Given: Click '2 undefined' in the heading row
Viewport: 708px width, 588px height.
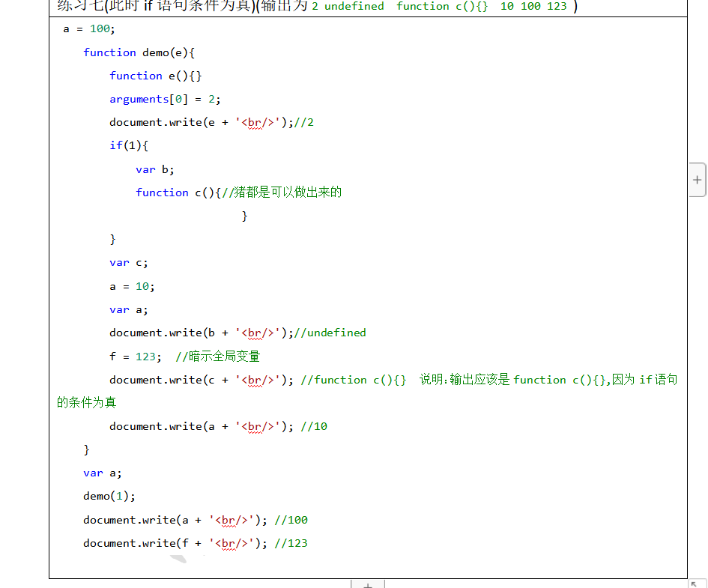Looking at the screenshot, I should point(348,6).
